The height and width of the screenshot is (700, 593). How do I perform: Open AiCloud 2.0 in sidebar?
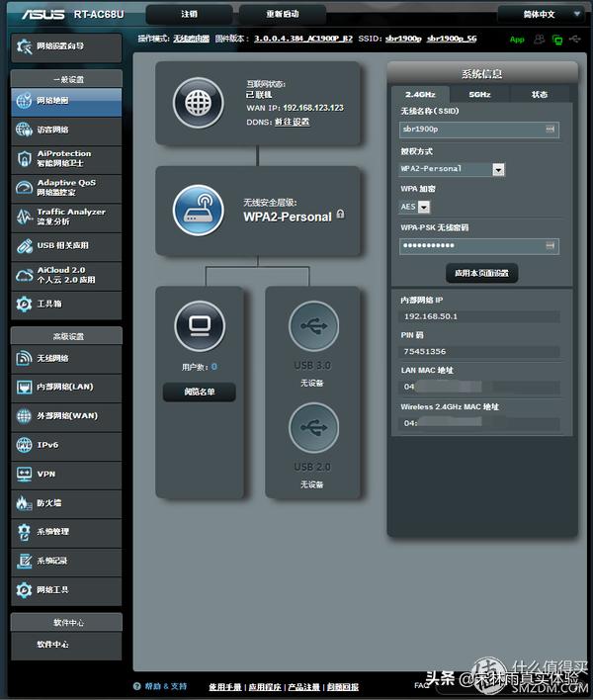65,274
